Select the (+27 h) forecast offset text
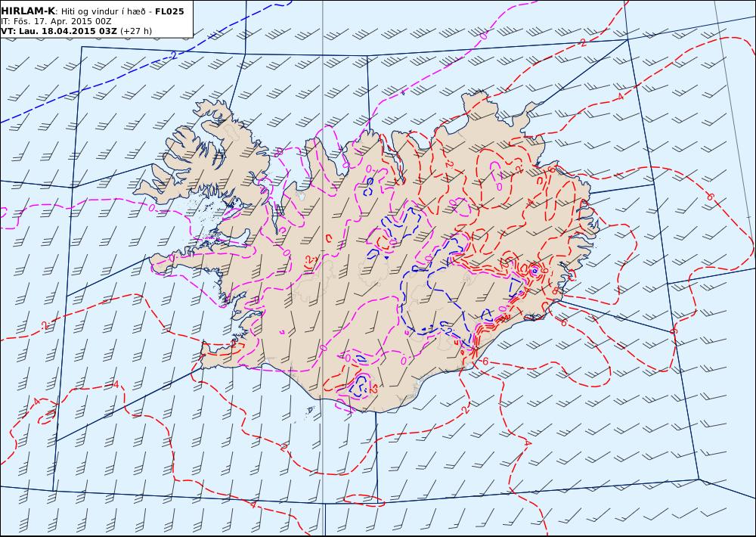Viewport: 756px width, 537px height. click(136, 31)
